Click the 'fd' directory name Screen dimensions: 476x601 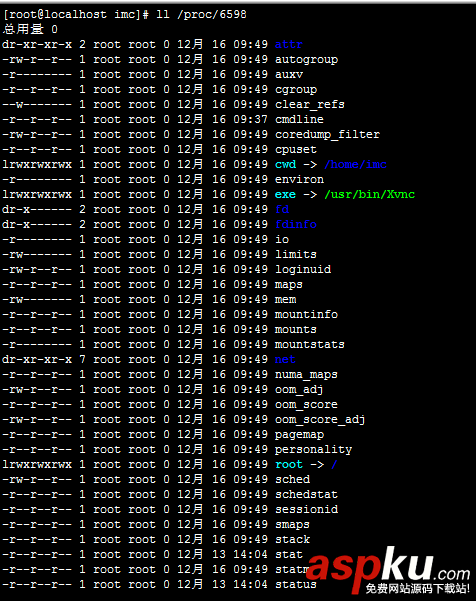pyautogui.click(x=282, y=209)
